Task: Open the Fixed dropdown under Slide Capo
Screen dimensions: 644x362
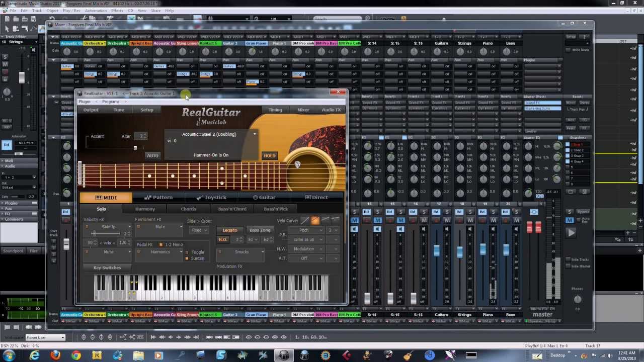Action: (199, 230)
